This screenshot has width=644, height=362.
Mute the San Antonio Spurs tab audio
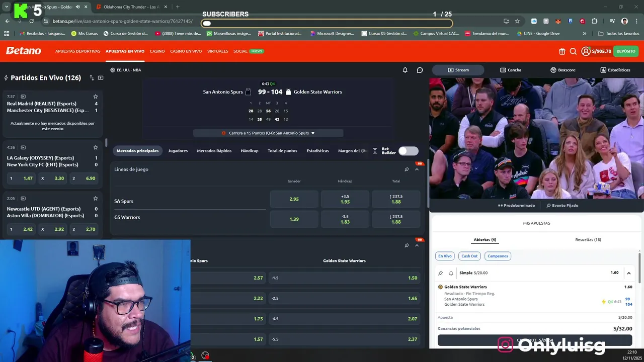77,7
